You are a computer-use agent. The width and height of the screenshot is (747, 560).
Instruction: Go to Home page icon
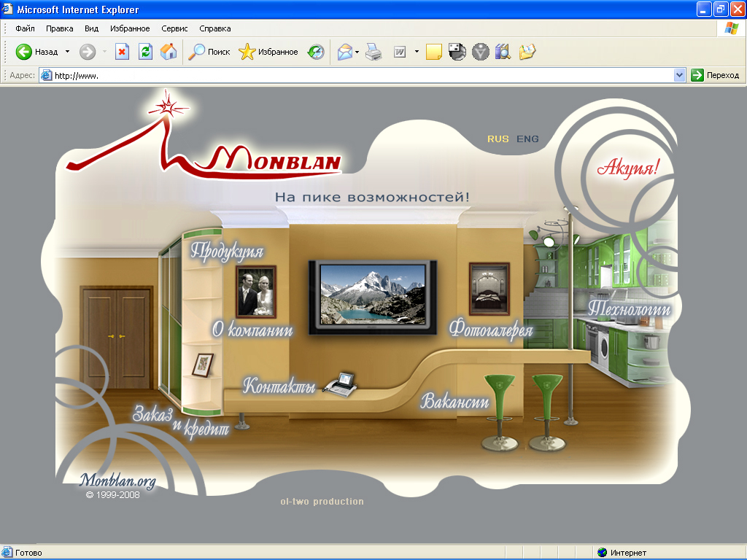[169, 52]
